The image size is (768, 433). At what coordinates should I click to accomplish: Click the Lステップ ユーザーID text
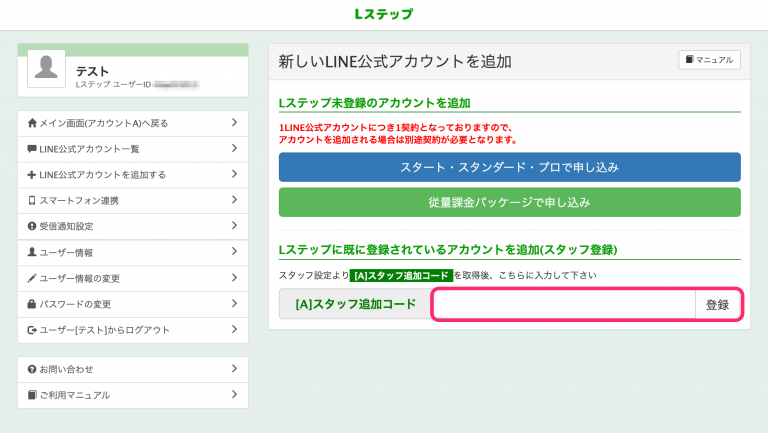[113, 85]
